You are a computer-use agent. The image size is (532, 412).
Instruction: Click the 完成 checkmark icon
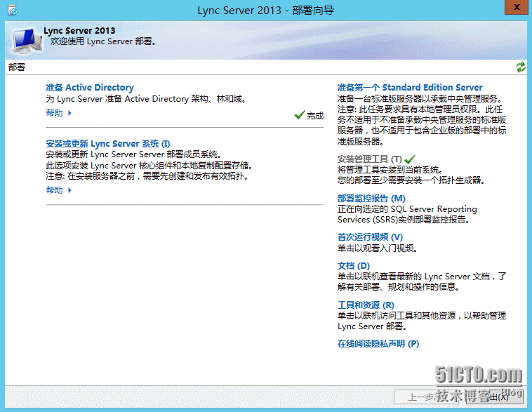300,115
